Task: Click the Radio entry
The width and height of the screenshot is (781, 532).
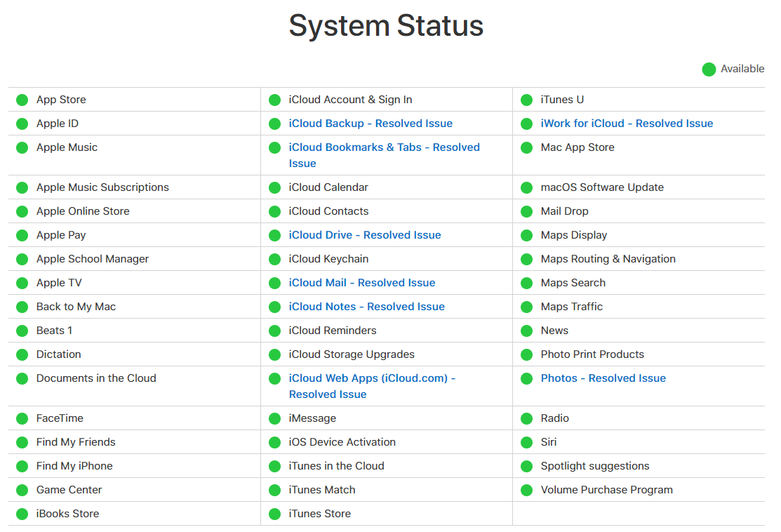Action: [554, 418]
